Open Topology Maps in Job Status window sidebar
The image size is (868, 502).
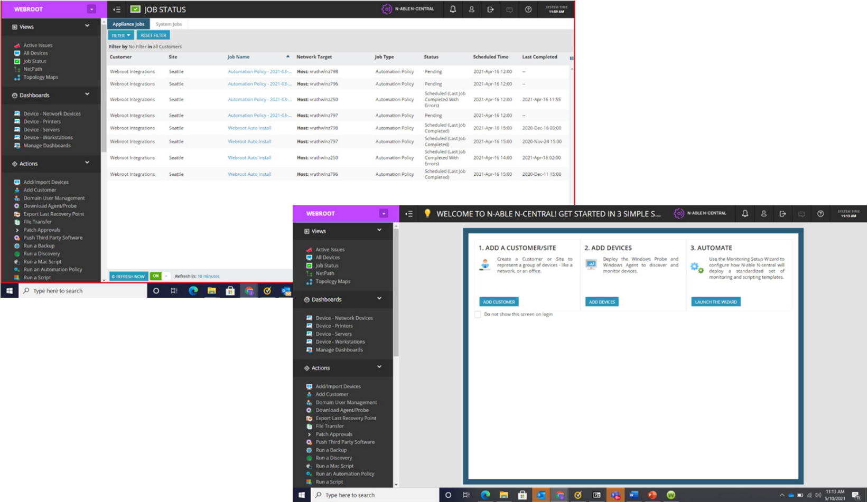point(41,77)
